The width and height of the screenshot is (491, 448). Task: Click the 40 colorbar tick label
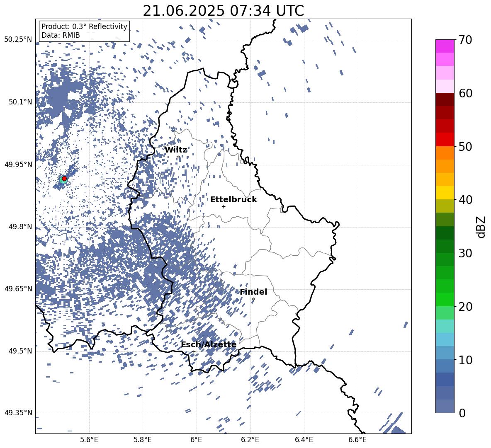tap(465, 200)
